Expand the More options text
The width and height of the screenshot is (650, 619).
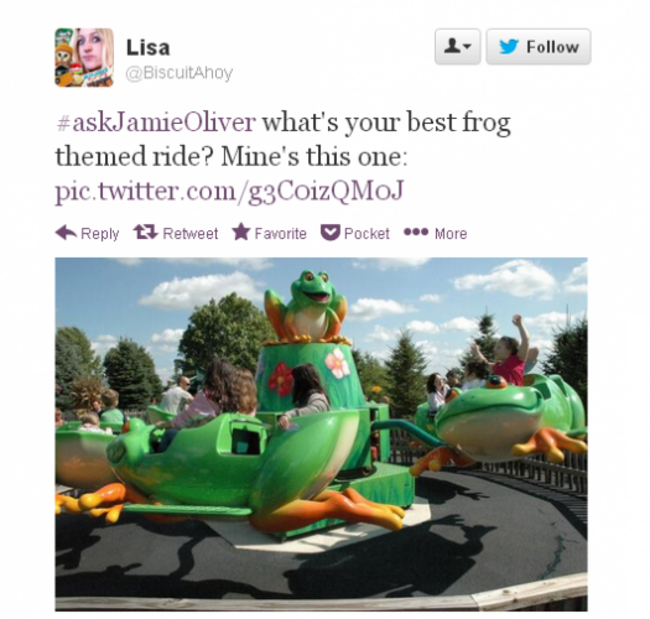451,234
